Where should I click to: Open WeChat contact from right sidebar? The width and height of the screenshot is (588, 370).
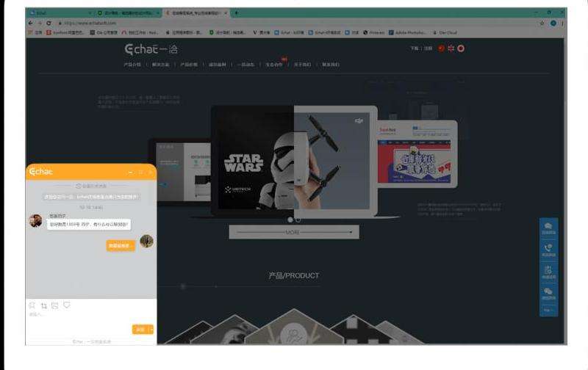tap(548, 294)
